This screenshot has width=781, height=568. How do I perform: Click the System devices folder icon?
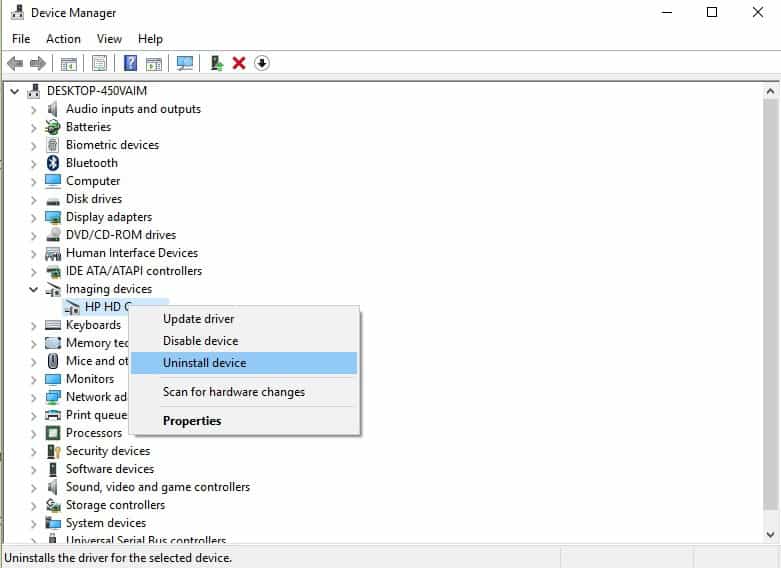tap(53, 523)
